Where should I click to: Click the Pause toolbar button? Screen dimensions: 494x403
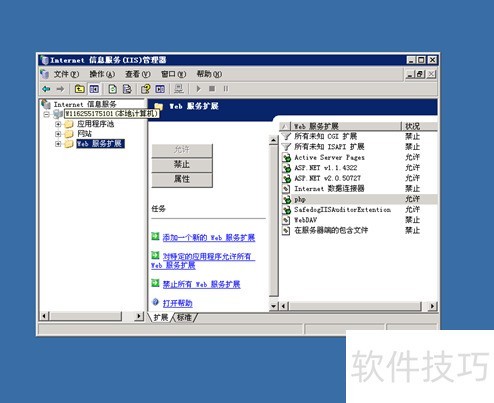tap(226, 89)
